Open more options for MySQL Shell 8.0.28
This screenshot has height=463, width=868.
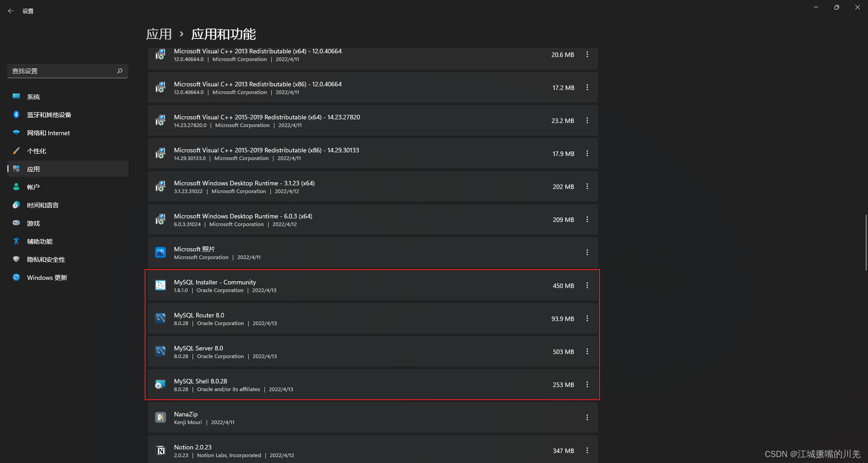tap(587, 385)
